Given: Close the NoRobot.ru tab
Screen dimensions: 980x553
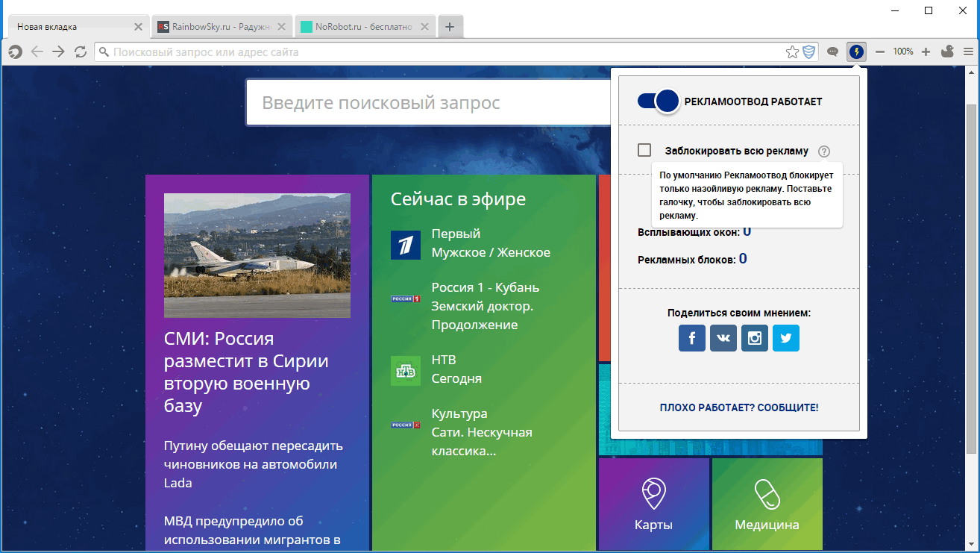Looking at the screenshot, I should point(424,26).
